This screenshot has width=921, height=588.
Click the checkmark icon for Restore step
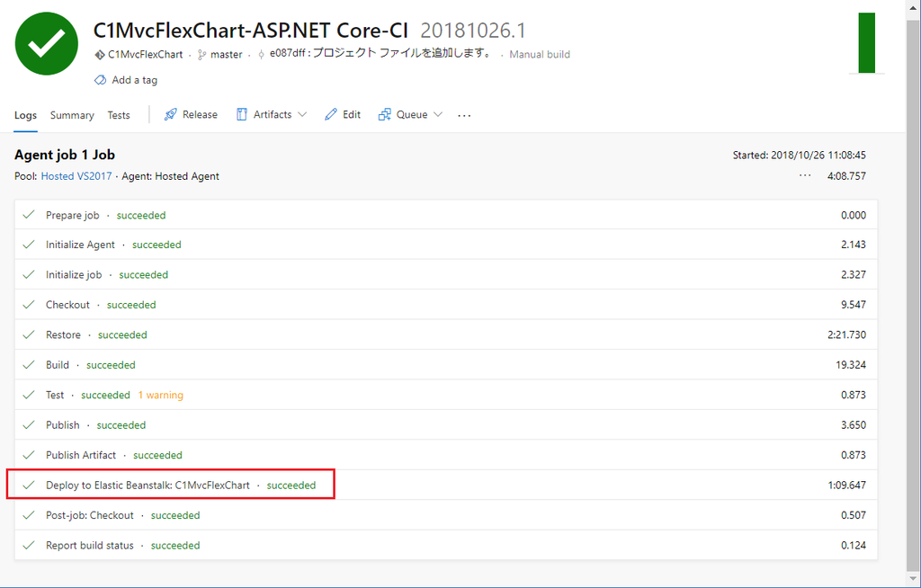[28, 334]
